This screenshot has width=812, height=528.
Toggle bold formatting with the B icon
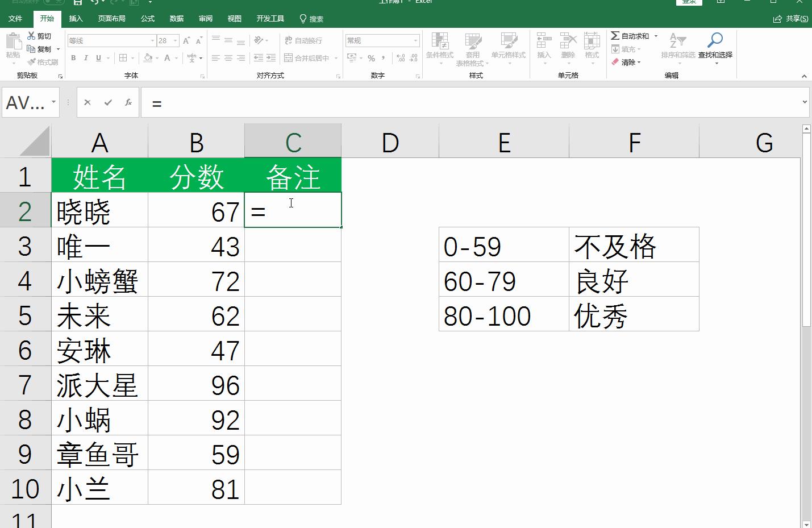(73, 57)
